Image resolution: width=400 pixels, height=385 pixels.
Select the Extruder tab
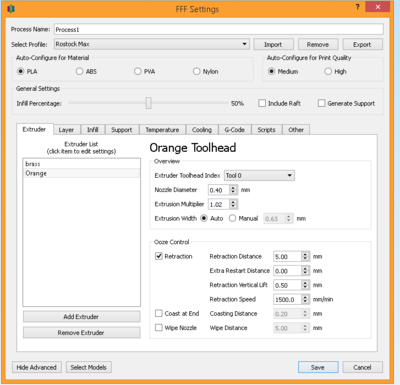pos(34,129)
